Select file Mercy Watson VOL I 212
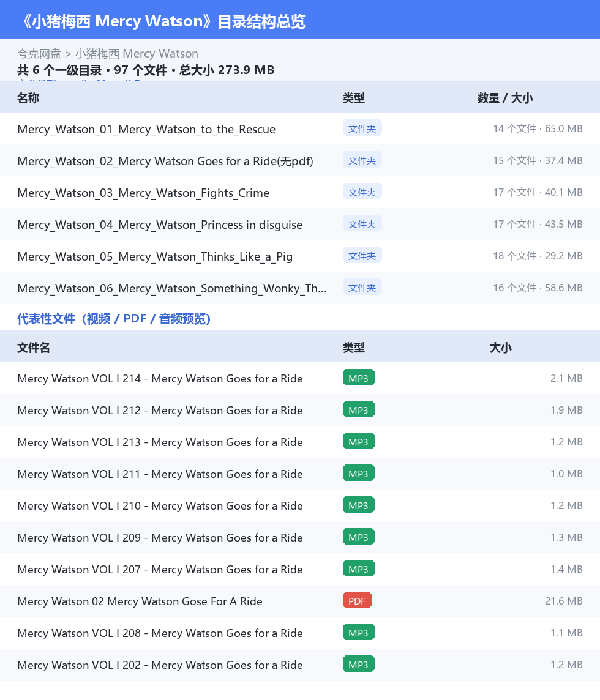Screen dimensions: 600x700 (x=160, y=410)
